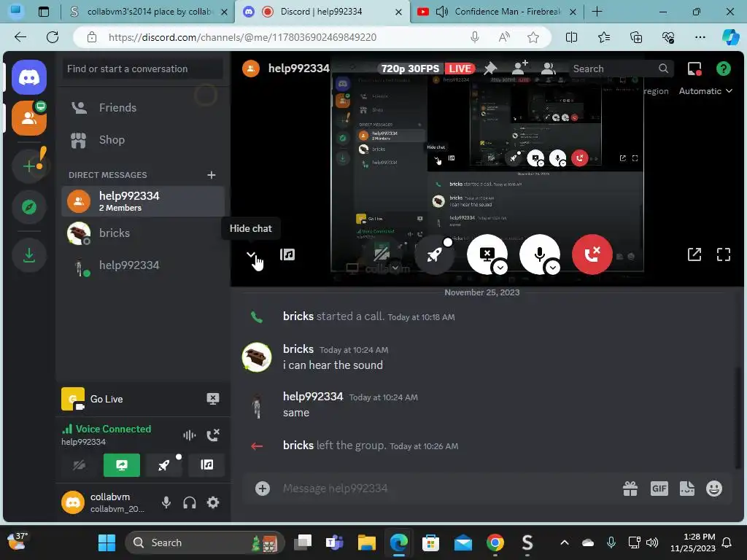The width and height of the screenshot is (747, 560).
Task: Select help992334 2 Members group DM
Action: (143, 201)
